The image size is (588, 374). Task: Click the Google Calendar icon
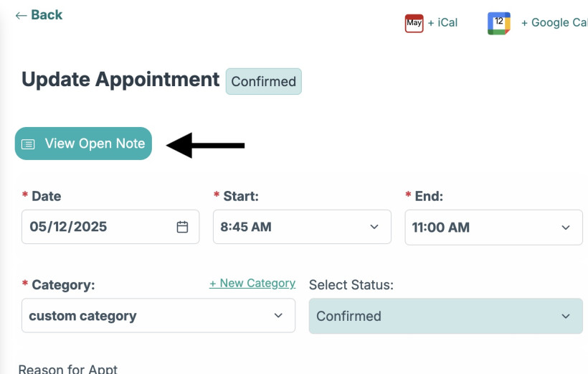[498, 23]
